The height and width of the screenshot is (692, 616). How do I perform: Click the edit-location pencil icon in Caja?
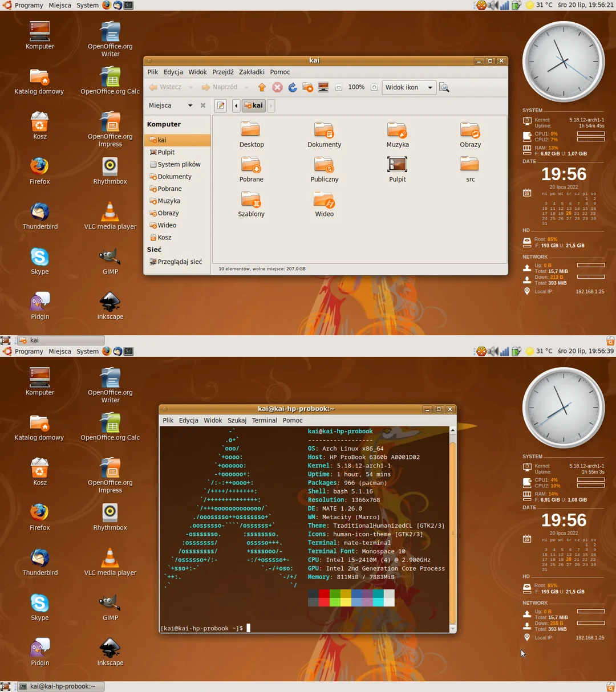[x=220, y=105]
